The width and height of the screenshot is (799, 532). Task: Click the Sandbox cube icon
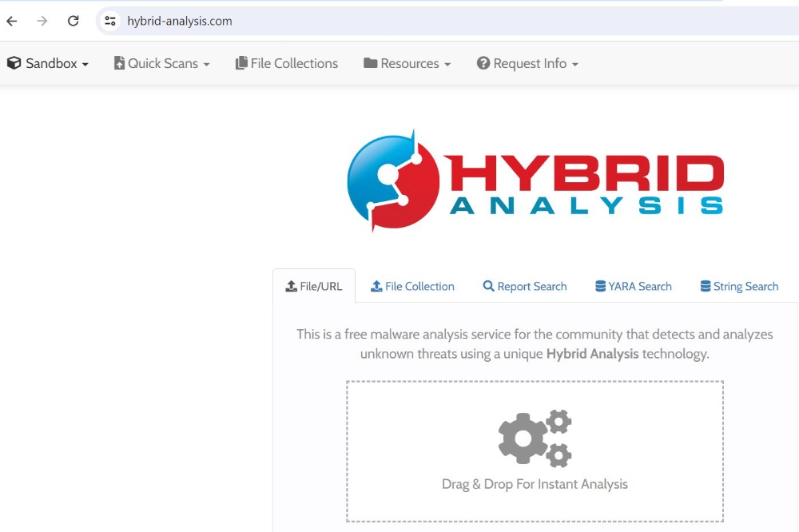(x=14, y=63)
